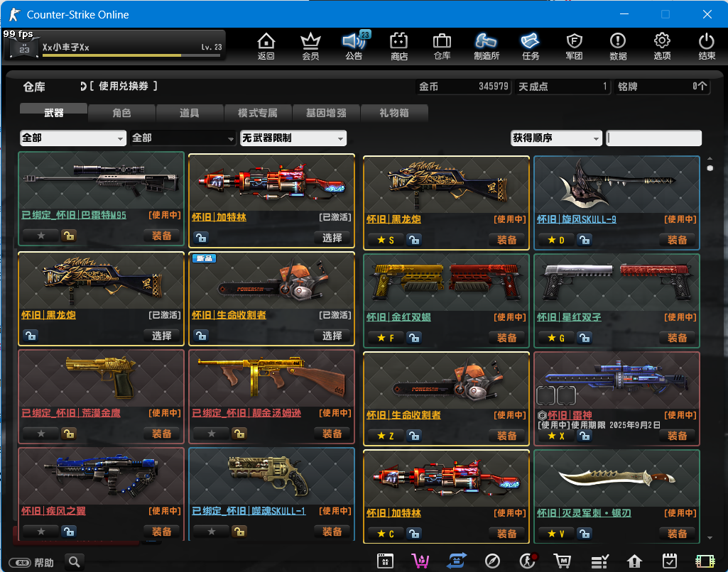This screenshot has height=572, width=728.
Task: Click the weapon search input field
Action: 653,138
